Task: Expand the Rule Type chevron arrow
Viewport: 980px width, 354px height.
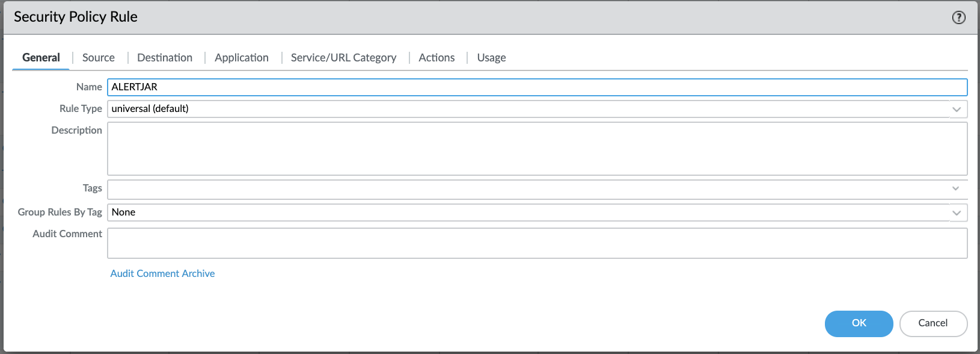Action: (957, 110)
